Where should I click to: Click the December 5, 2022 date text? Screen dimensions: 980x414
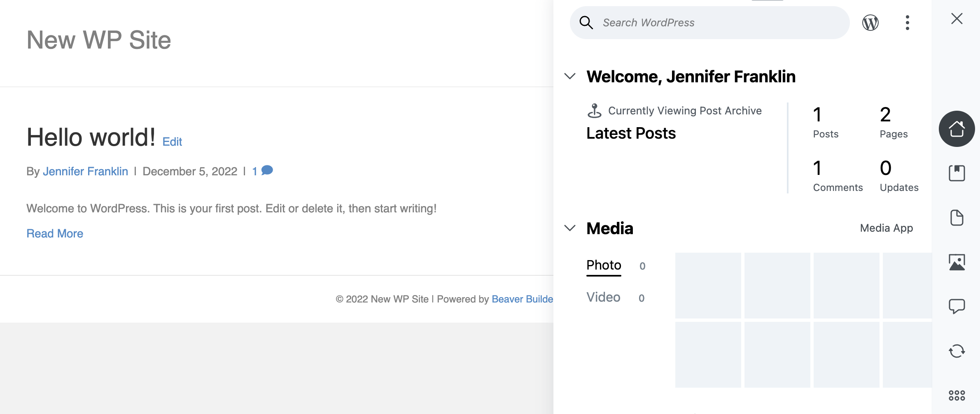[x=190, y=171]
